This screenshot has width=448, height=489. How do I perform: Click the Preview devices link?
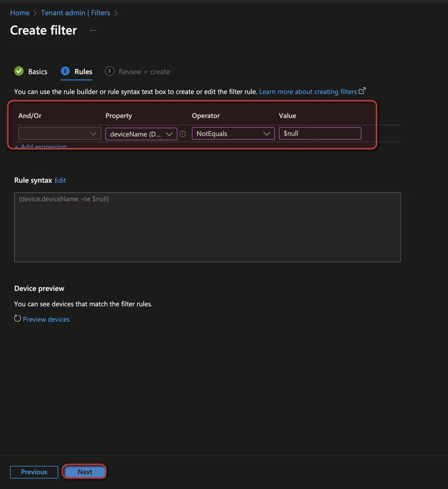pos(46,319)
